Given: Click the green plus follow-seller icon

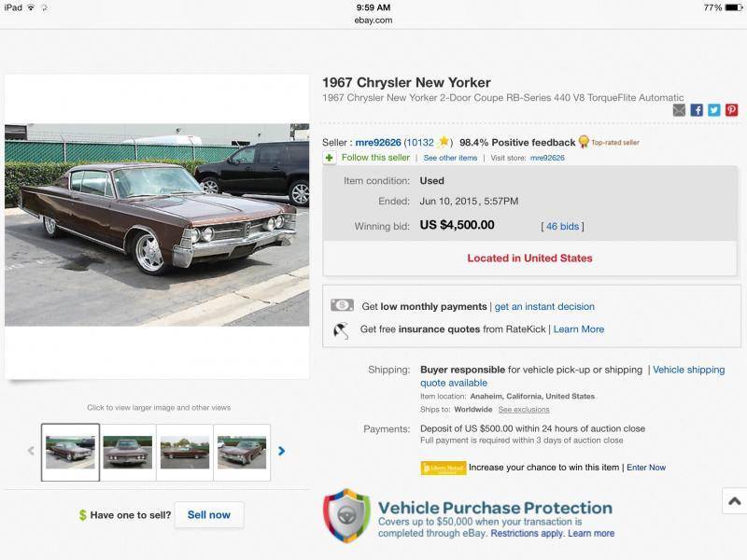Looking at the screenshot, I should tap(330, 158).
